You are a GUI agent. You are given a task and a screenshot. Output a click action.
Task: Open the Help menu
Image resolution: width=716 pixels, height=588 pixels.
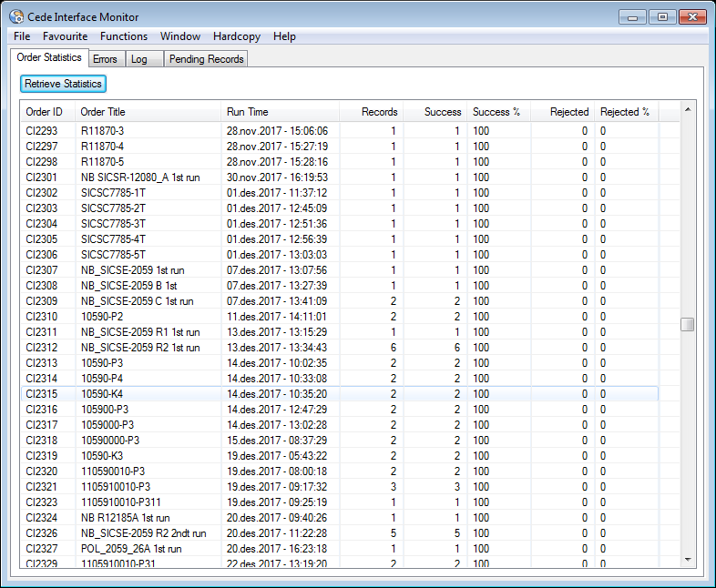284,36
